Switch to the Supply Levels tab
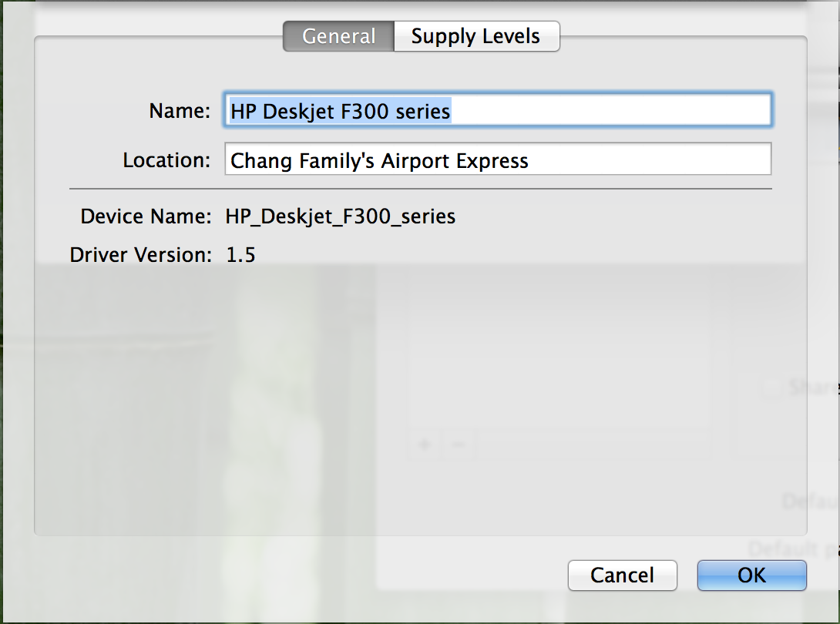Image resolution: width=840 pixels, height=624 pixels. point(476,36)
